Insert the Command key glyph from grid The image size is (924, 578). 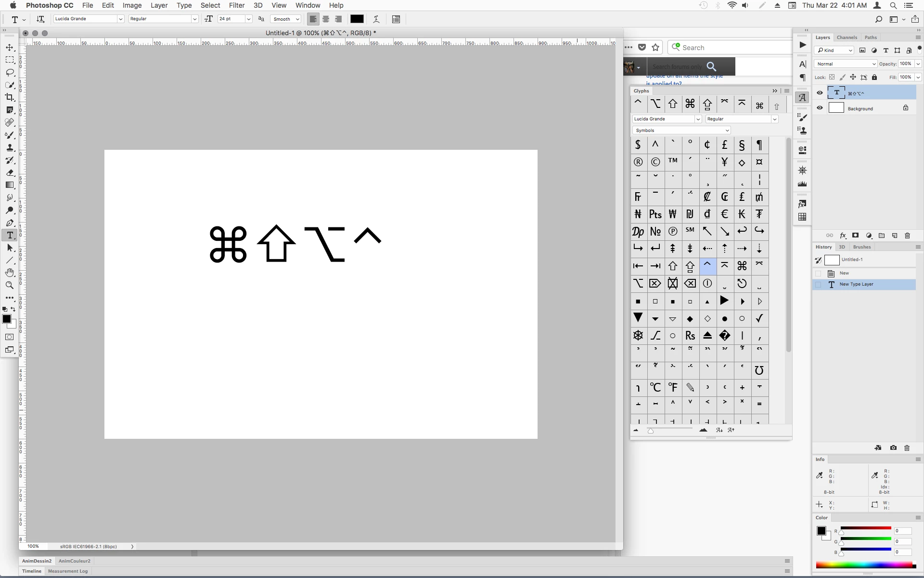742,266
